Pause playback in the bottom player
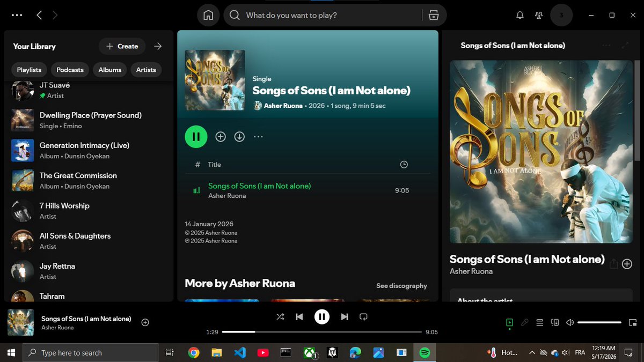Screen dimensions: 644x362 [x=321, y=316]
